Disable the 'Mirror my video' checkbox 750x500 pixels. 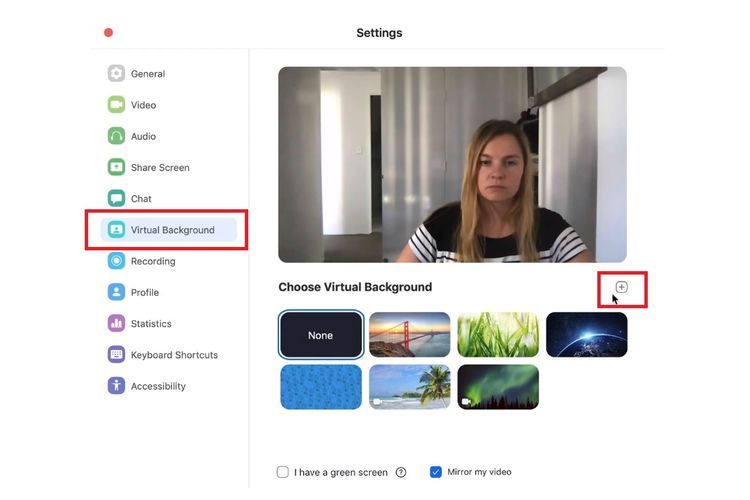pos(436,472)
